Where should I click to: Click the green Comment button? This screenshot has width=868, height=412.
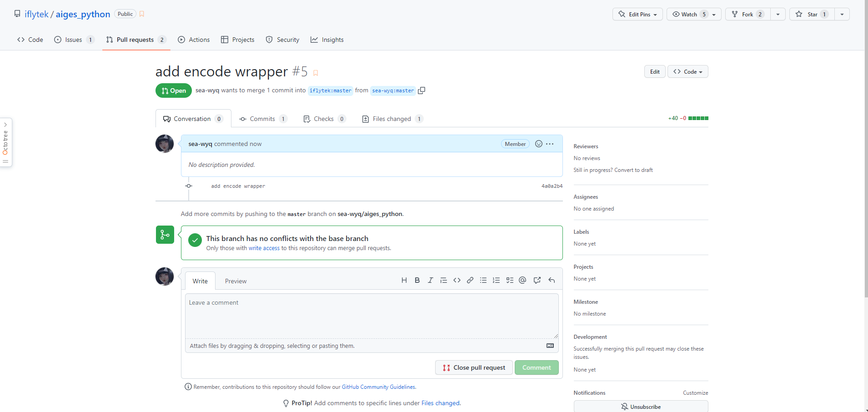[537, 367]
